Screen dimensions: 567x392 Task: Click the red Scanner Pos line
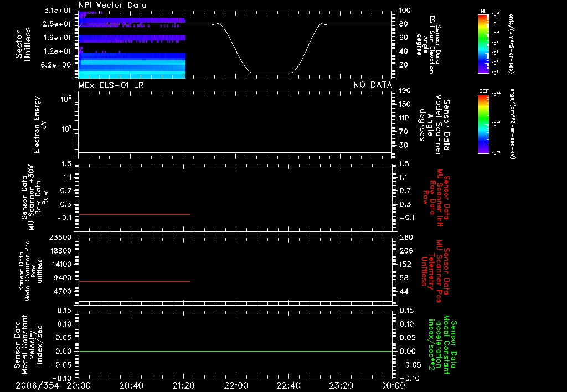(x=134, y=281)
